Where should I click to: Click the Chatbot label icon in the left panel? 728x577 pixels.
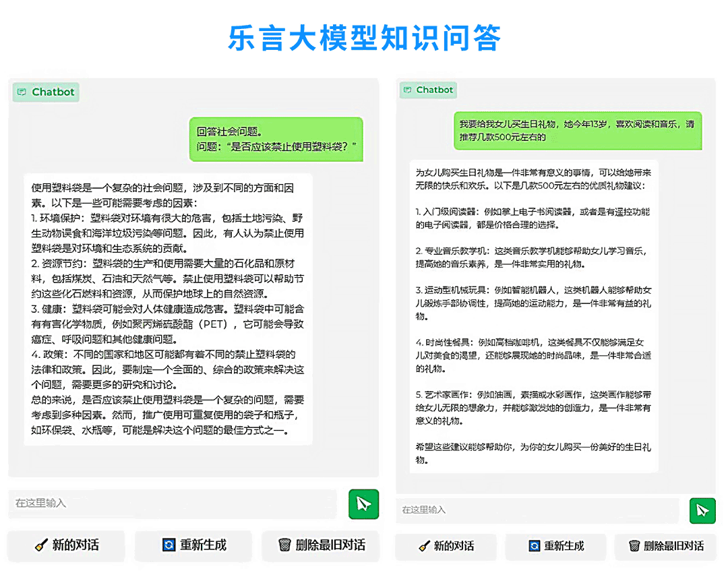point(22,92)
